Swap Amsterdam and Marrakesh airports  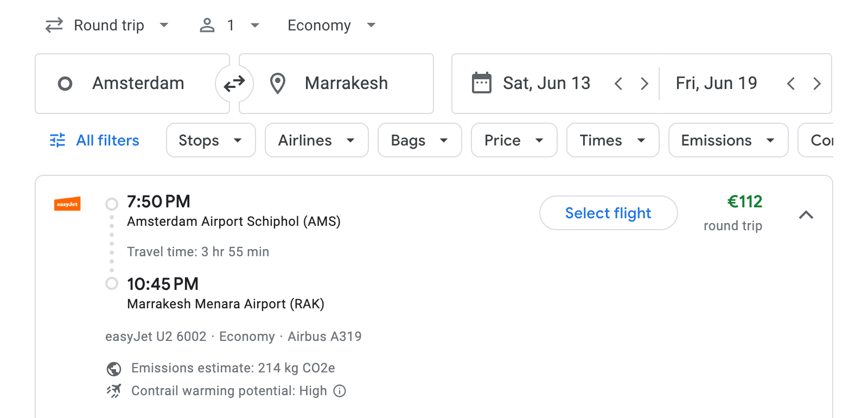pyautogui.click(x=234, y=83)
